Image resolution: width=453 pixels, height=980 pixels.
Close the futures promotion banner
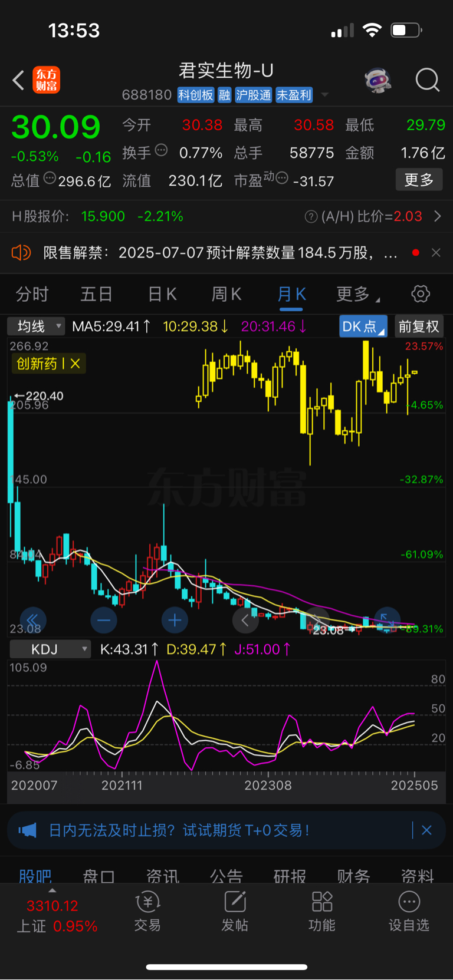(x=427, y=830)
